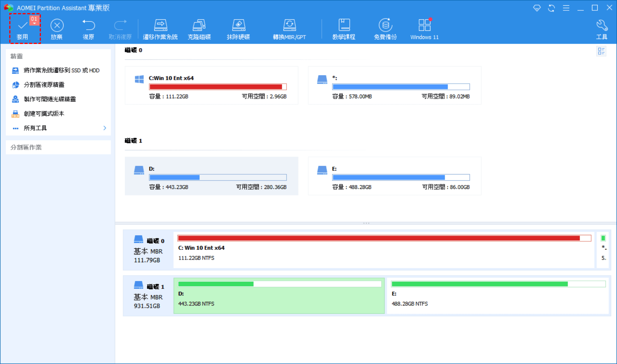
Task: Click the red C: usage bar in card
Action: (218, 87)
